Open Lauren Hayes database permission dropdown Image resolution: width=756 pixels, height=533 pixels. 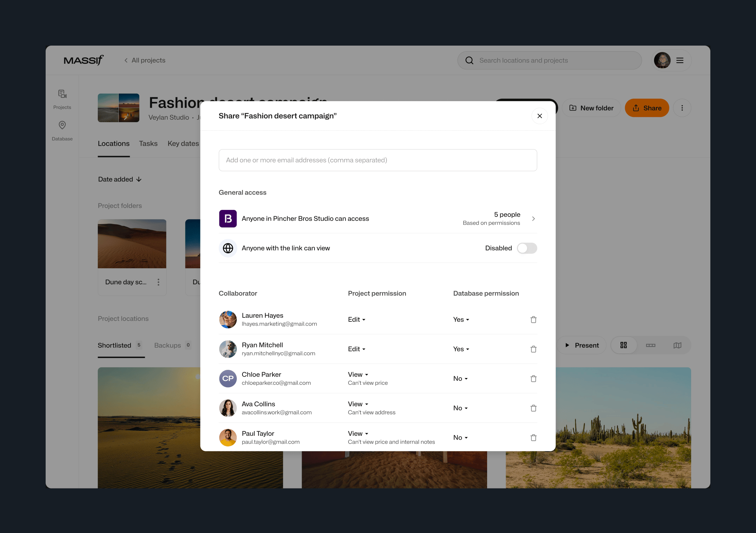coord(461,320)
